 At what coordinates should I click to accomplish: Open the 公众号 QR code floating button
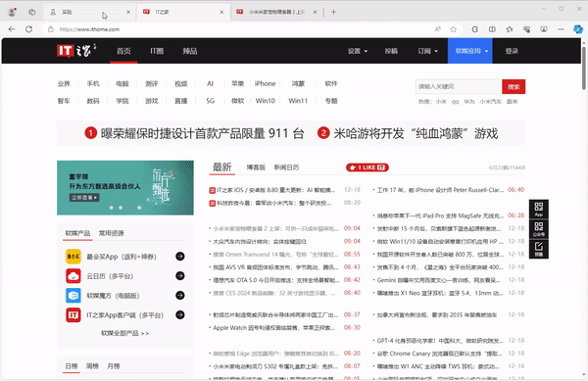538,229
